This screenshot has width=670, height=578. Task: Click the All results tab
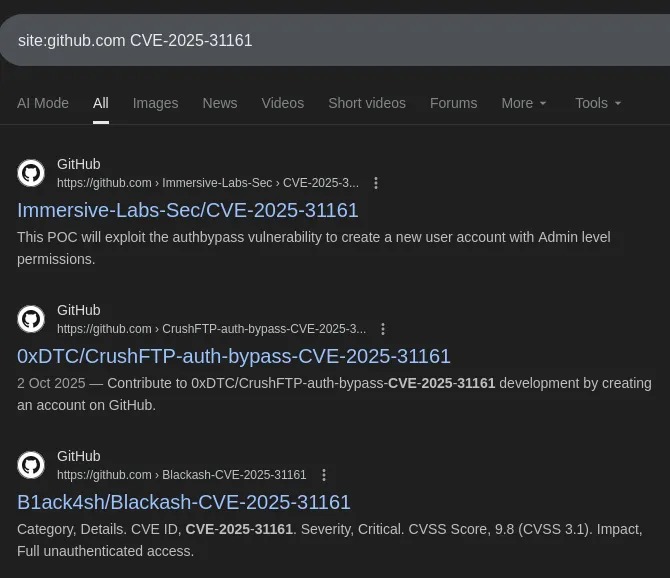point(101,103)
